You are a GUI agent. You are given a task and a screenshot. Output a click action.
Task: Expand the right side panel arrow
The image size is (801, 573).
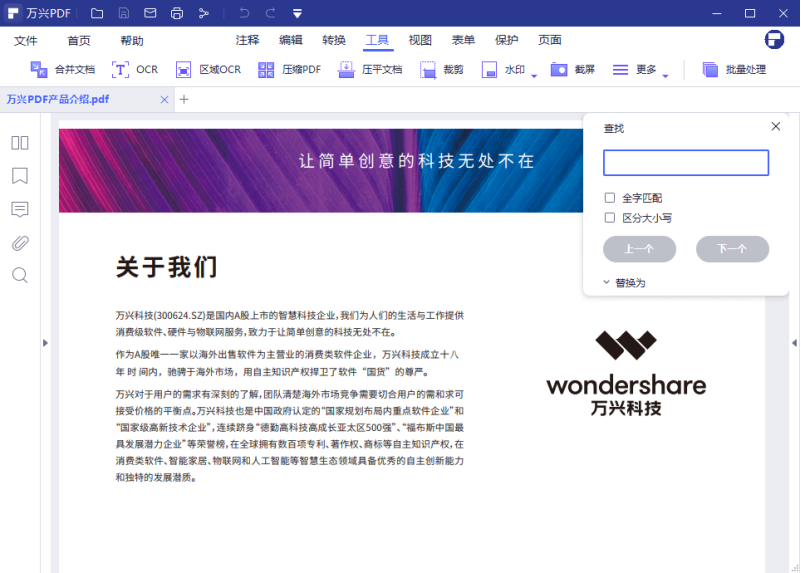point(794,343)
